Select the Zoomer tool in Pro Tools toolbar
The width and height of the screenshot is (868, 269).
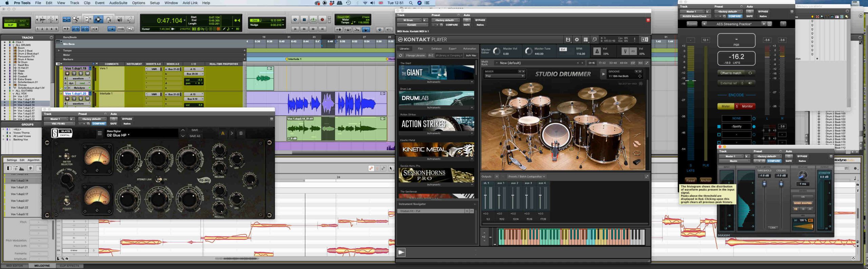coord(76,20)
